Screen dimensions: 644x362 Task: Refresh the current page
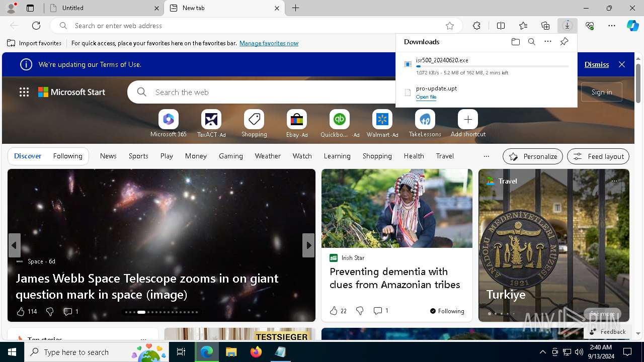point(36,26)
